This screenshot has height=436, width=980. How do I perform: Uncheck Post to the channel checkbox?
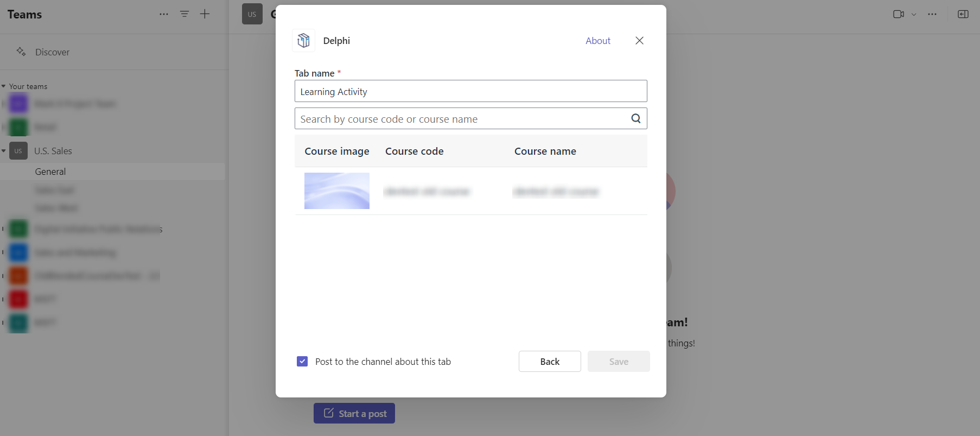(x=302, y=362)
